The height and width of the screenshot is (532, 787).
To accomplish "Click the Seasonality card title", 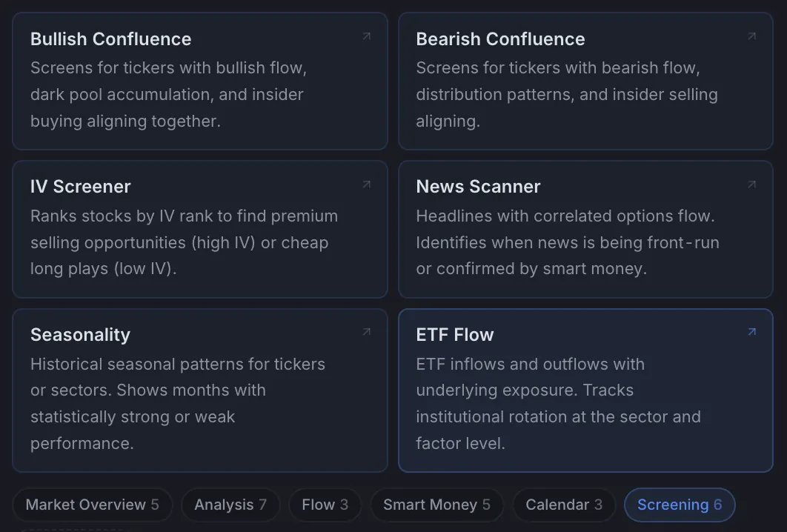I will 80,335.
